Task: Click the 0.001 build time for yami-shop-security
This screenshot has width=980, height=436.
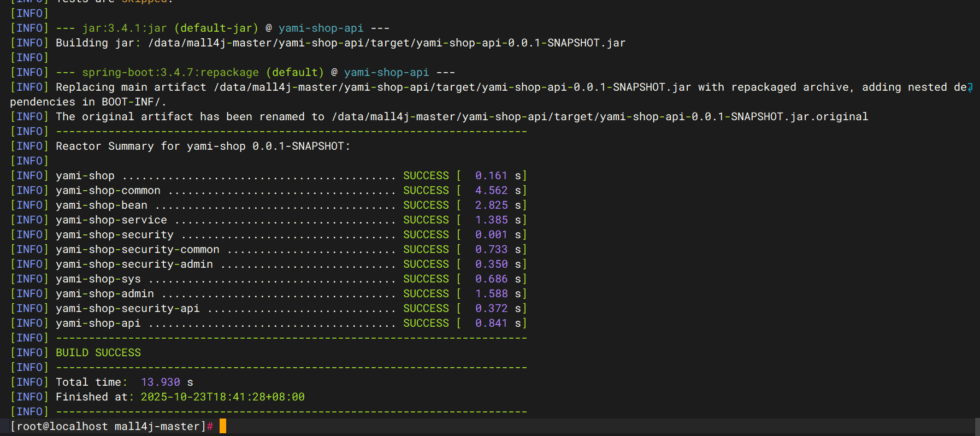Action: 491,234
